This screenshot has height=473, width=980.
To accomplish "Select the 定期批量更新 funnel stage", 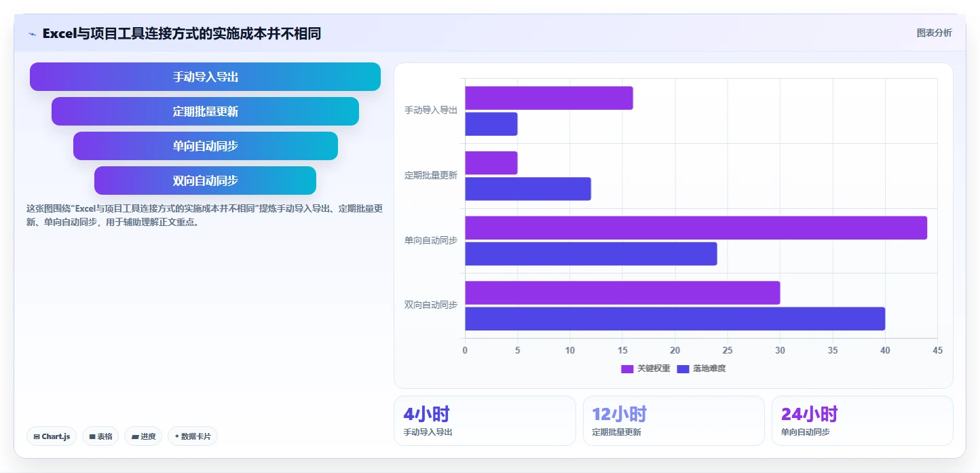I will point(205,111).
